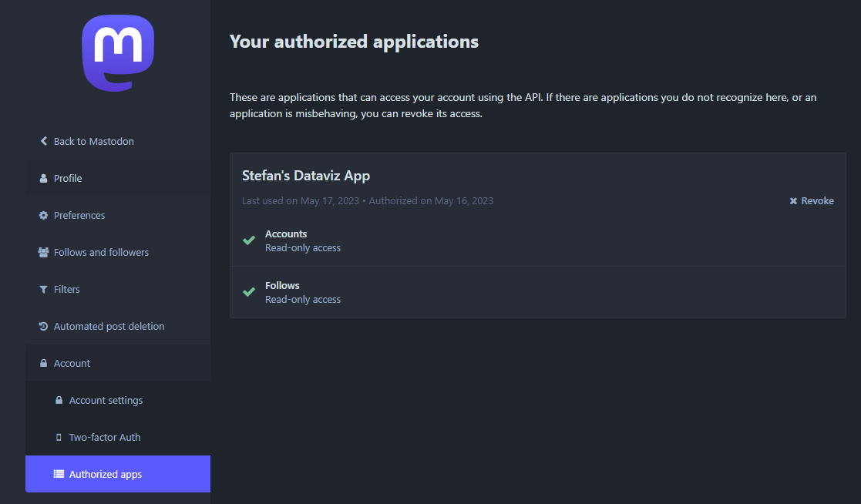Click the Account padlock icon

pyautogui.click(x=43, y=363)
